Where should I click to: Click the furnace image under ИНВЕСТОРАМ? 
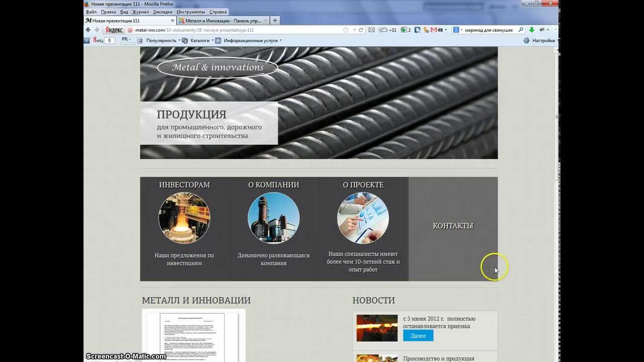[184, 218]
